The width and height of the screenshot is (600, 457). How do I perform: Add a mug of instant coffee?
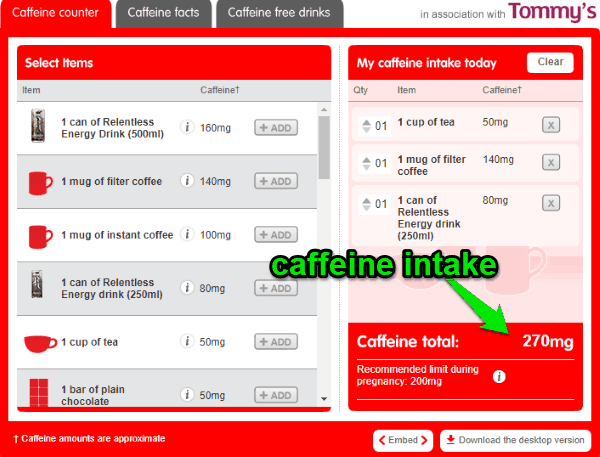click(x=276, y=235)
